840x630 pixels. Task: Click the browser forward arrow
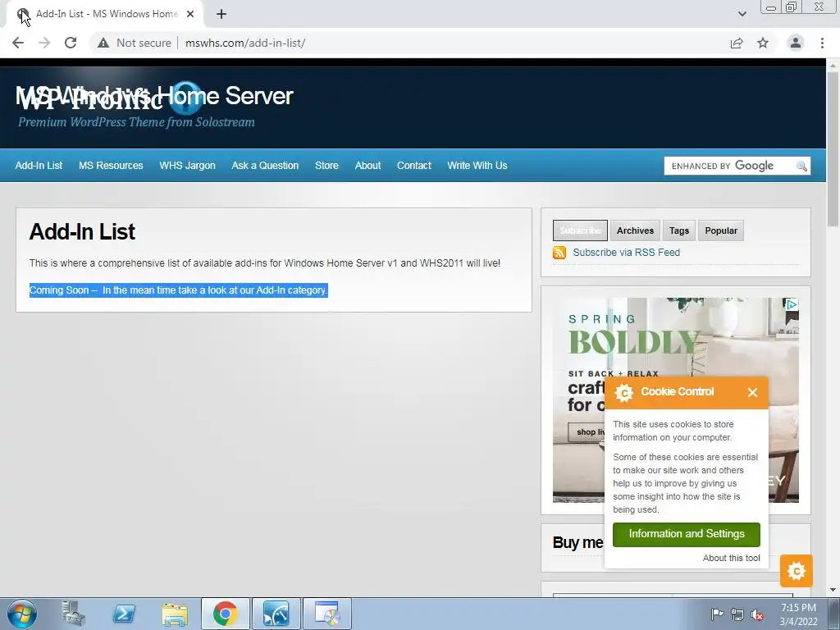[44, 43]
